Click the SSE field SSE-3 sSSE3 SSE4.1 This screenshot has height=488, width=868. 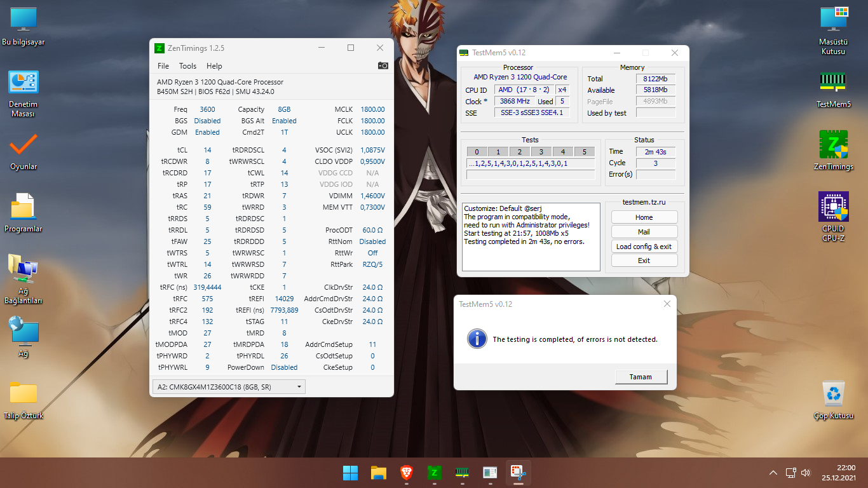pos(532,113)
